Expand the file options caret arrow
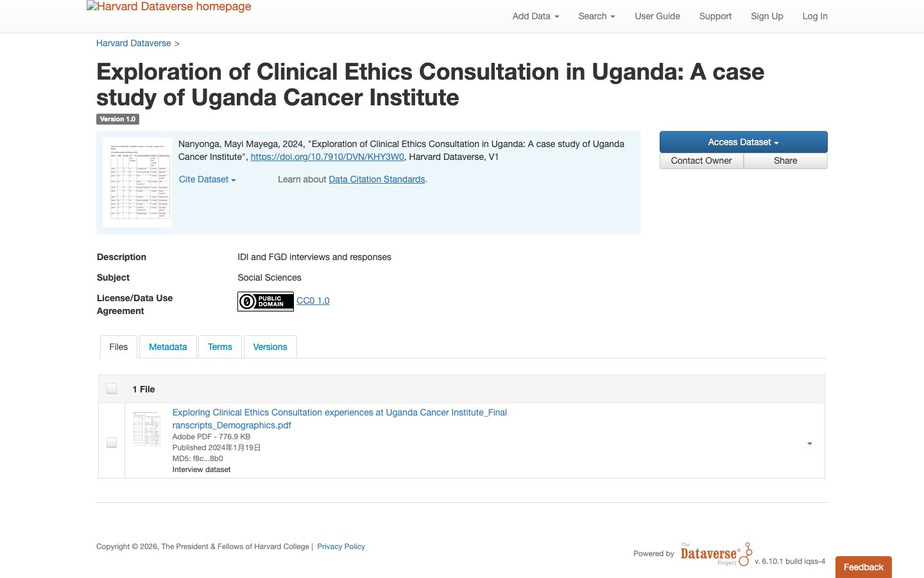This screenshot has height=578, width=924. coord(809,443)
